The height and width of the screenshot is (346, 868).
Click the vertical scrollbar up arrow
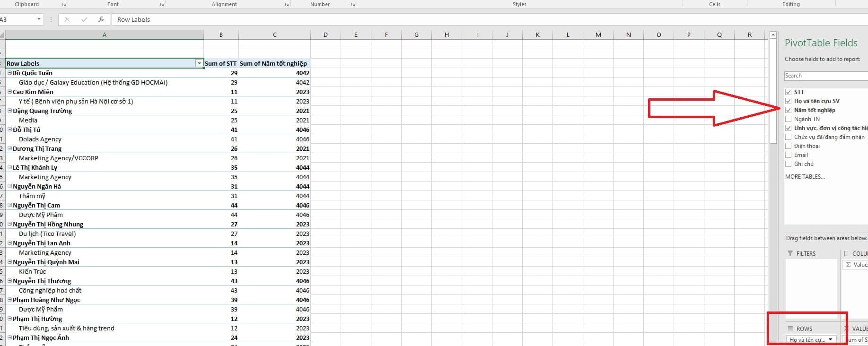tap(773, 35)
